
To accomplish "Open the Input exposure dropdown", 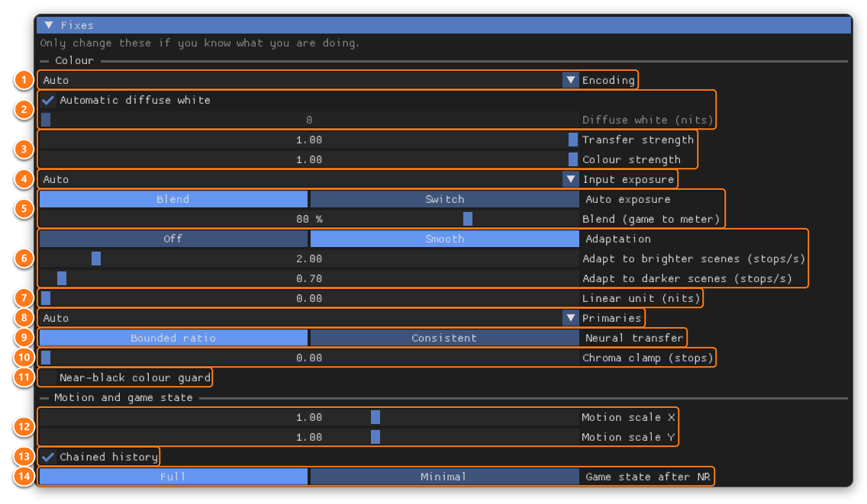I will pos(309,180).
